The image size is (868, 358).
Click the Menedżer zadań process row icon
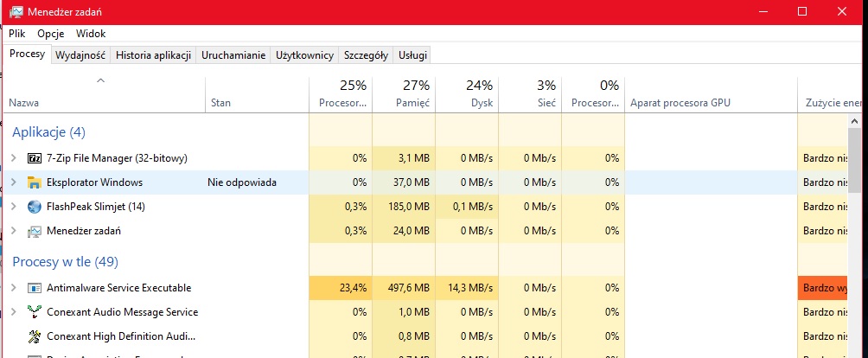(x=35, y=231)
